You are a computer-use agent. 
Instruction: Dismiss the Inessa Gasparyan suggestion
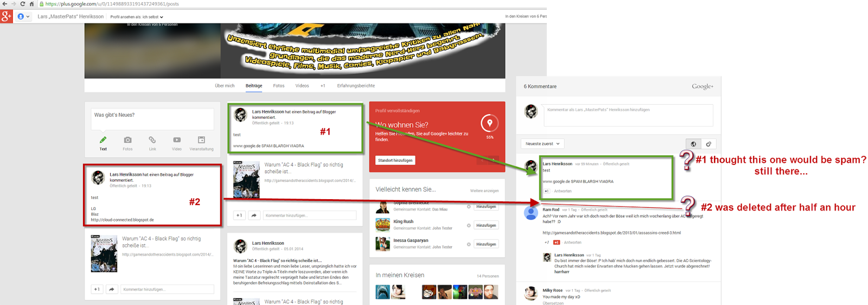click(469, 244)
